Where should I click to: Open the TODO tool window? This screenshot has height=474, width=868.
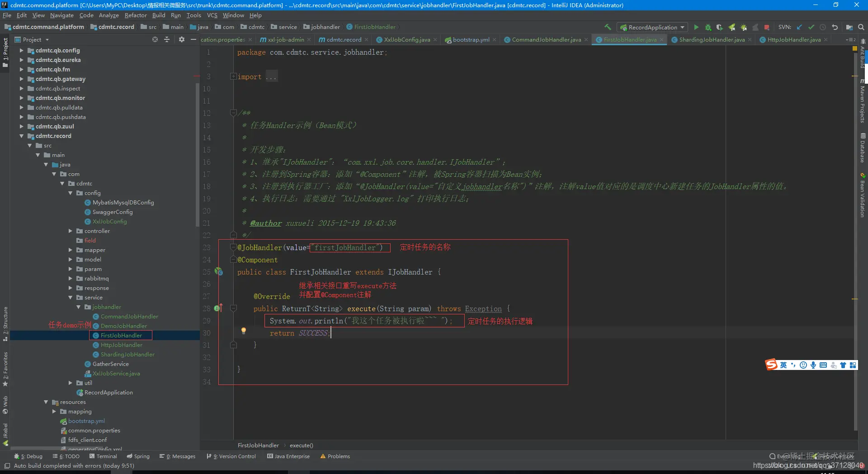pos(66,456)
